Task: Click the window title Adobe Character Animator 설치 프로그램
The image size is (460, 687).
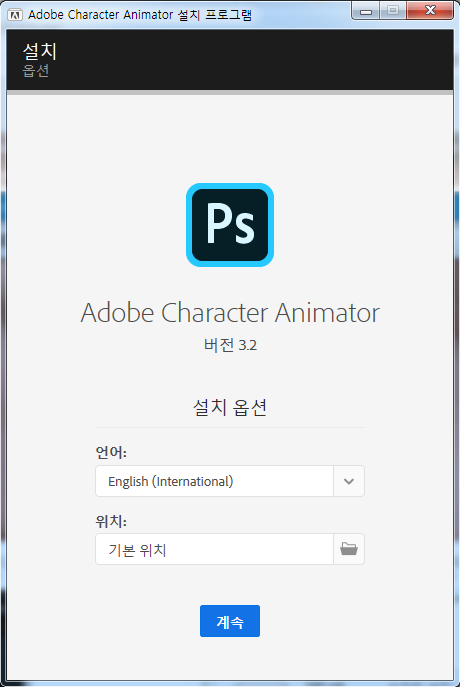Action: pos(140,14)
